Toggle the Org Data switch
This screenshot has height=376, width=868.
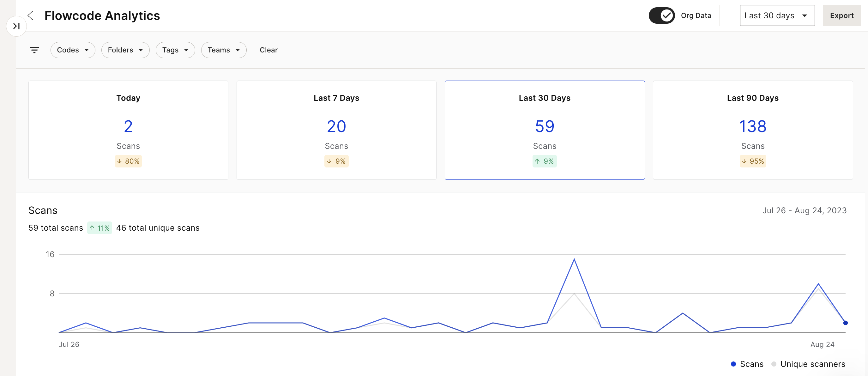(661, 15)
